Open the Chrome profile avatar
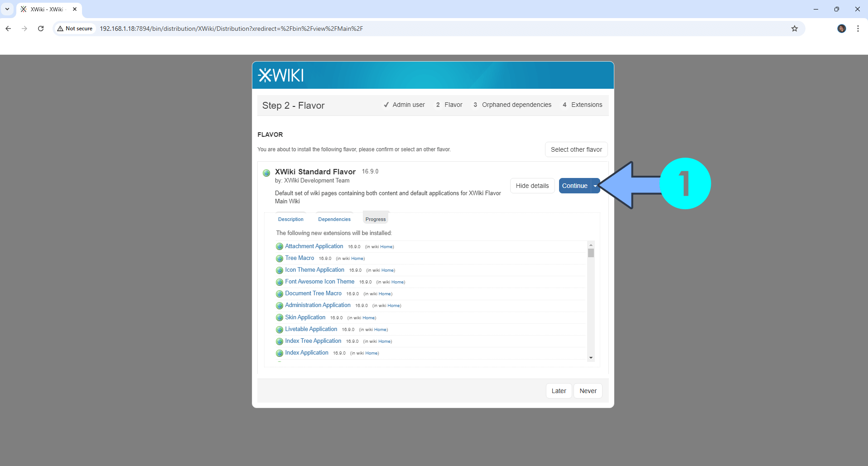The width and height of the screenshot is (868, 466). (x=842, y=29)
